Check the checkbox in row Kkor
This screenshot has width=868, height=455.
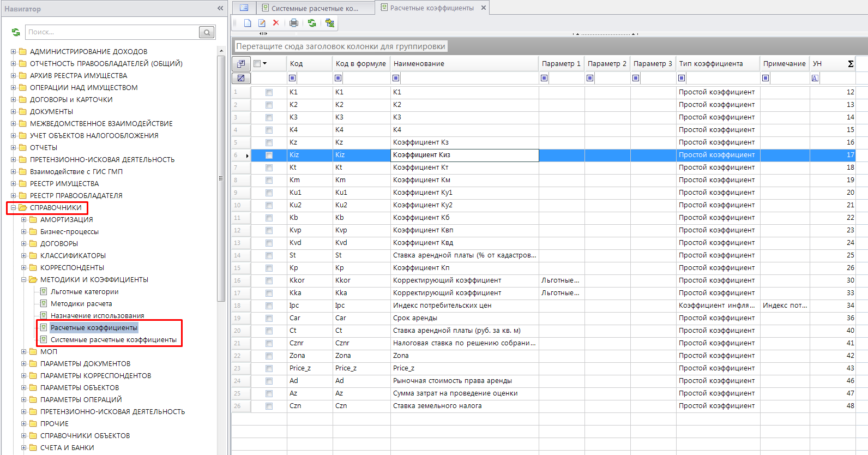(x=269, y=280)
